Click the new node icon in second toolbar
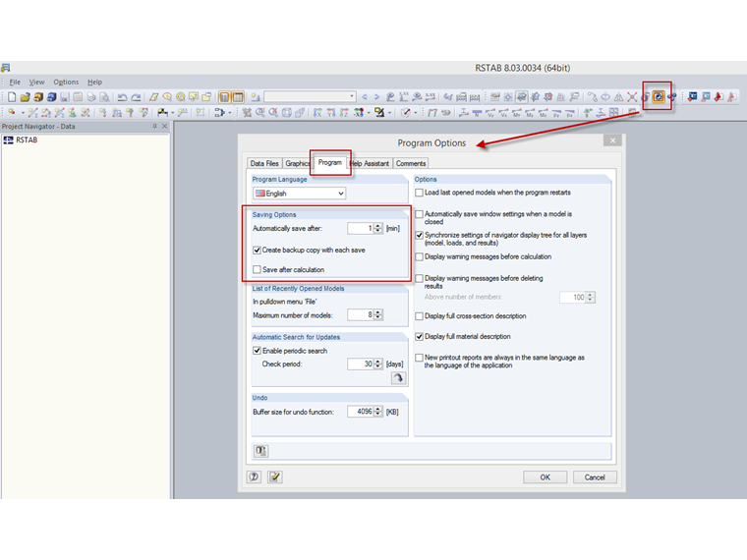The height and width of the screenshot is (560, 747). (x=11, y=113)
